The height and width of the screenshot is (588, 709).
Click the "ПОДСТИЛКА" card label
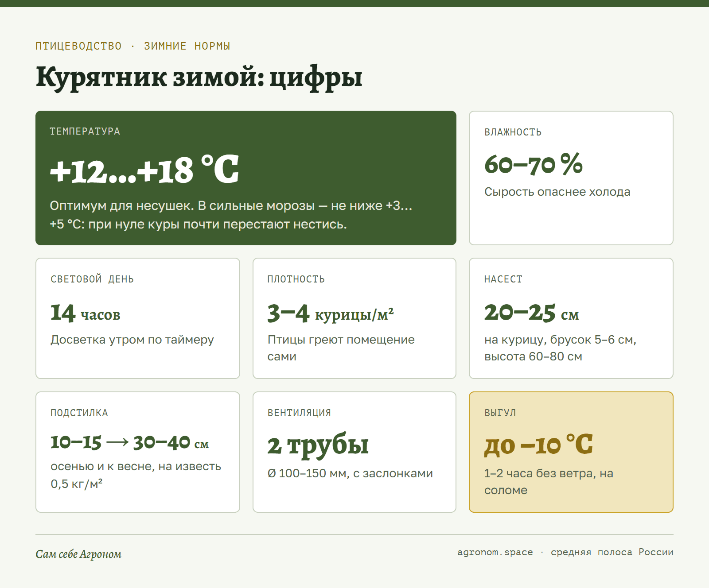(79, 413)
